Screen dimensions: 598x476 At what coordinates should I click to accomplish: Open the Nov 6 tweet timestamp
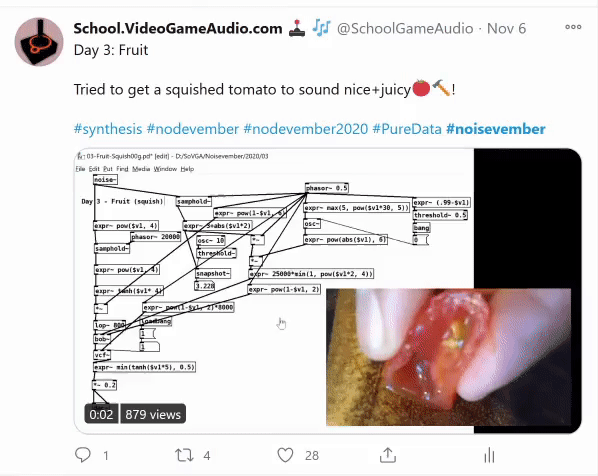(x=506, y=29)
